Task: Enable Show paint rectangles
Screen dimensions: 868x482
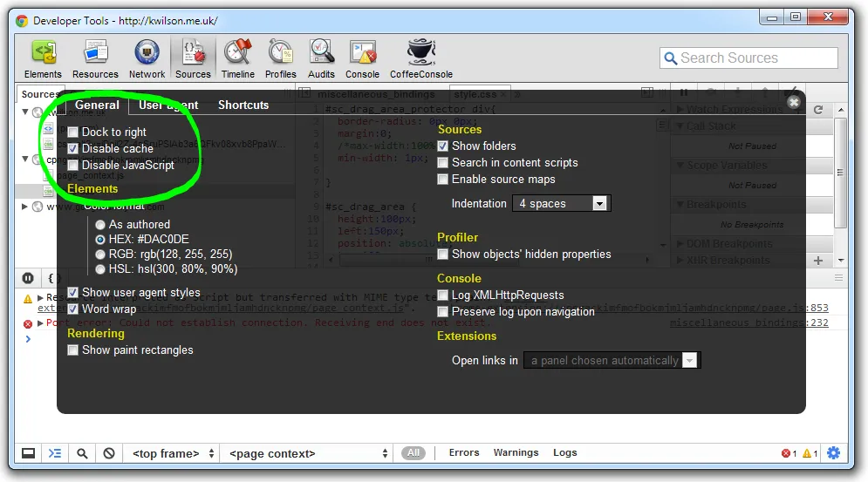Action: (72, 350)
